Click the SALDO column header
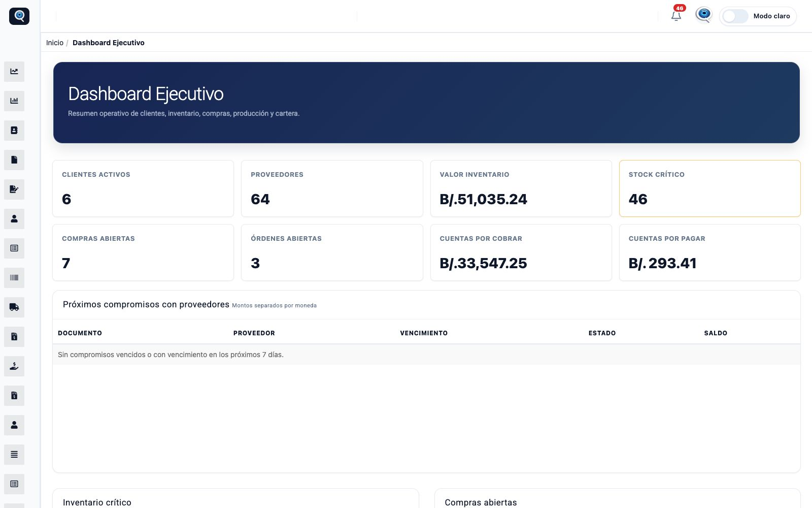Screen dimensions: 812x508 pos(716,333)
